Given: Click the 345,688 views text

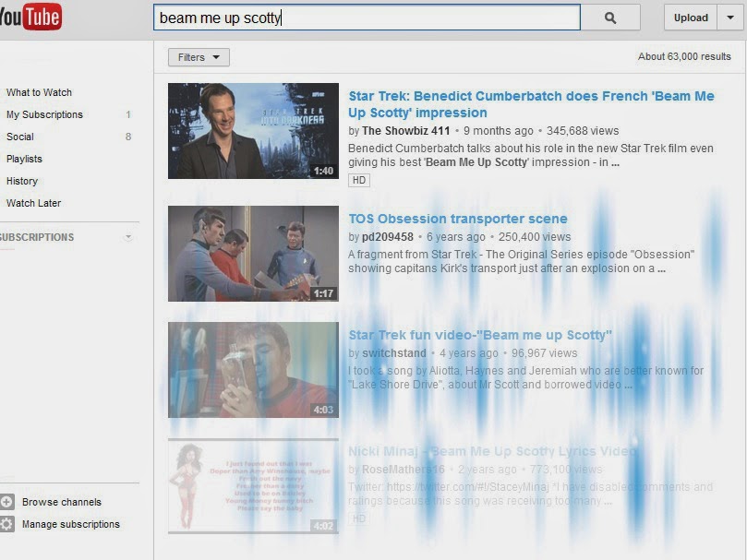Looking at the screenshot, I should pos(583,130).
